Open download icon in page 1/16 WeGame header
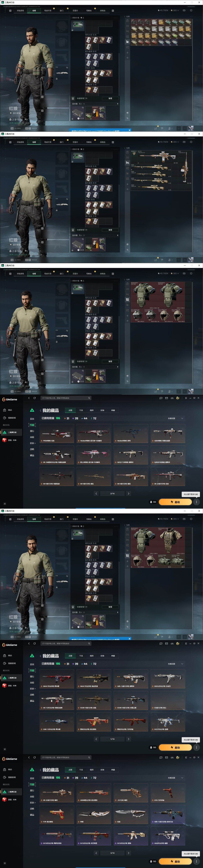Image resolution: width=203 pixels, height=868 pixels. tap(172, 644)
